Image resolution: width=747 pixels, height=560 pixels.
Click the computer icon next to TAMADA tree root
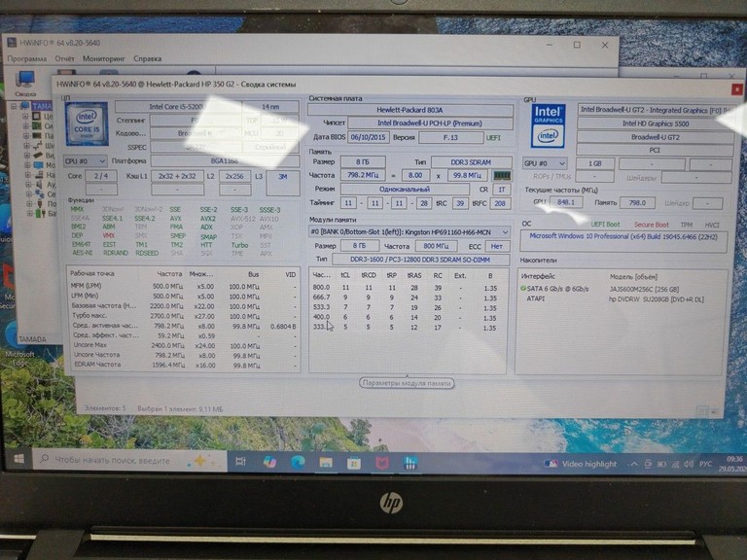click(x=24, y=106)
